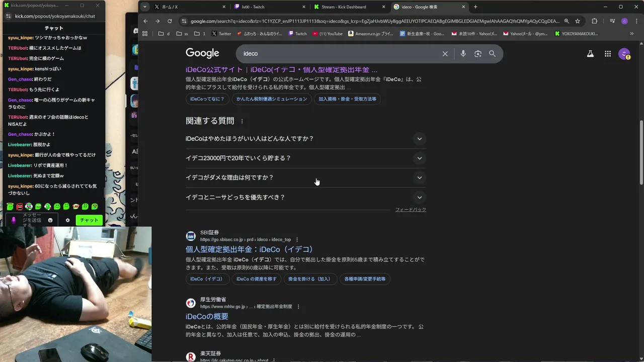Image resolution: width=644 pixels, height=362 pixels.
Task: Reload the Chrome page
Action: [170, 21]
